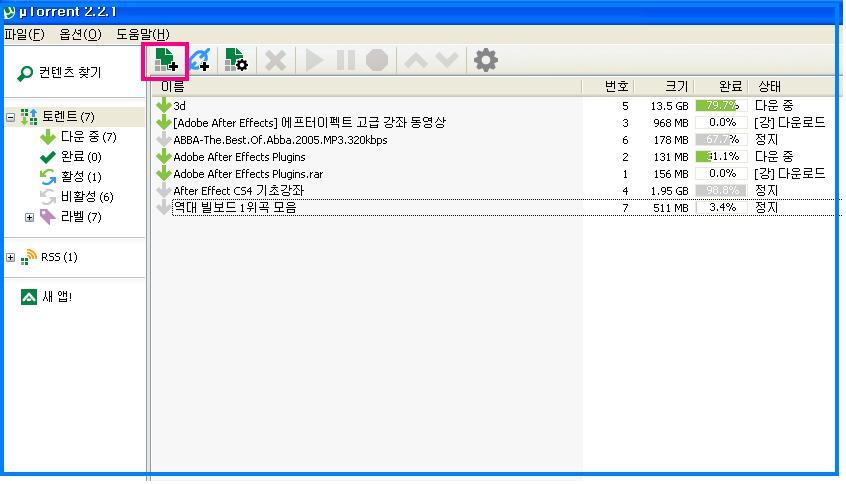
Task: Click the Remove torrent X icon
Action: coord(275,60)
